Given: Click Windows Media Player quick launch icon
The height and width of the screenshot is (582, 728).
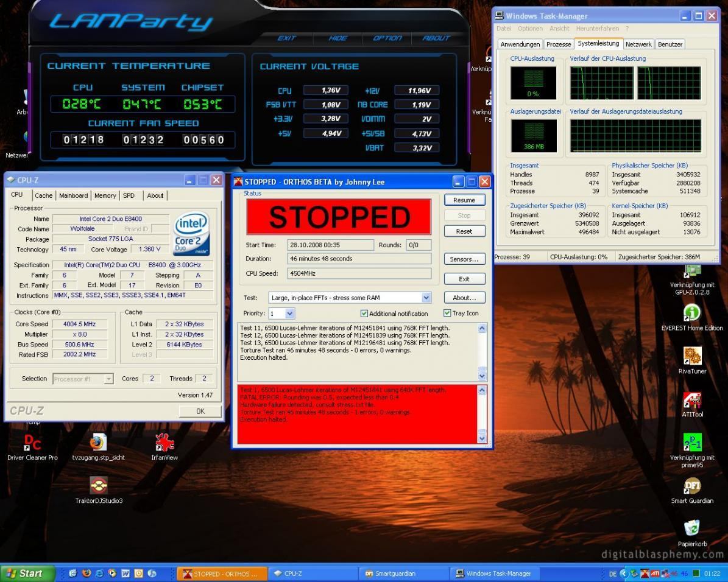Looking at the screenshot, I should point(112,573).
